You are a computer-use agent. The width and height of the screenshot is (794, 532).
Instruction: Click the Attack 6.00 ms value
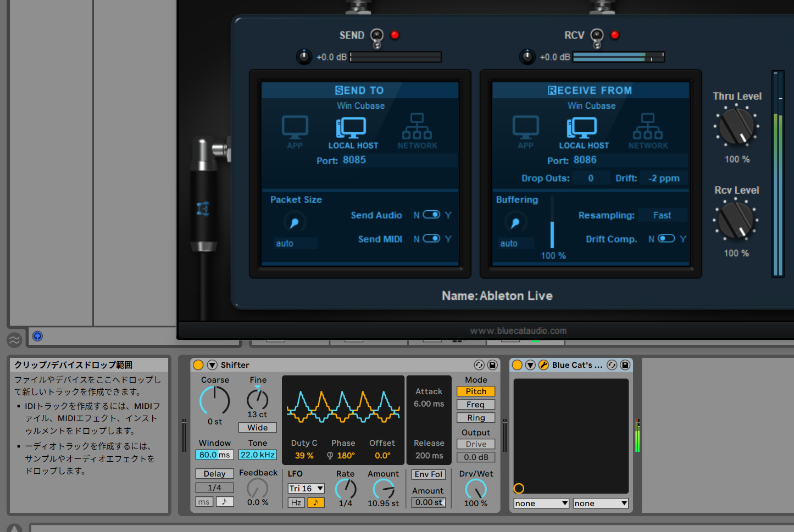[x=429, y=404]
